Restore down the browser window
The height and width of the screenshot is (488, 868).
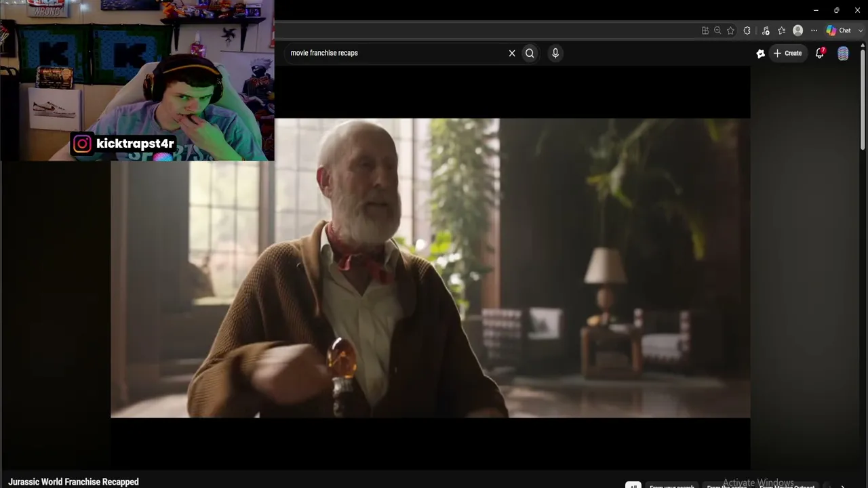coord(837,10)
